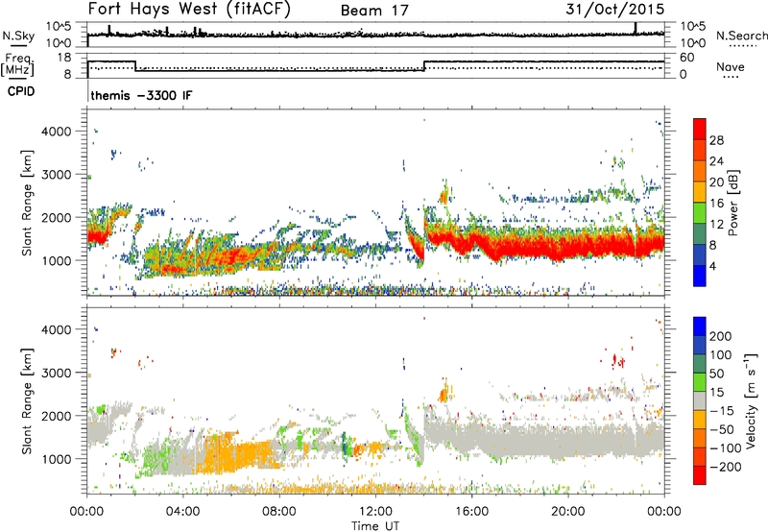Click the "−15" Velocity colorbar value
The height and width of the screenshot is (532, 768).
721,411
